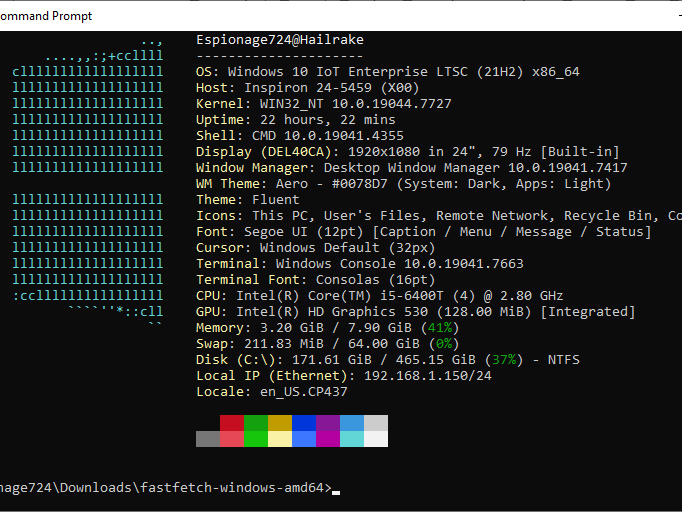The width and height of the screenshot is (682, 512).
Task: Click the green 37% disk percentage
Action: (x=504, y=360)
